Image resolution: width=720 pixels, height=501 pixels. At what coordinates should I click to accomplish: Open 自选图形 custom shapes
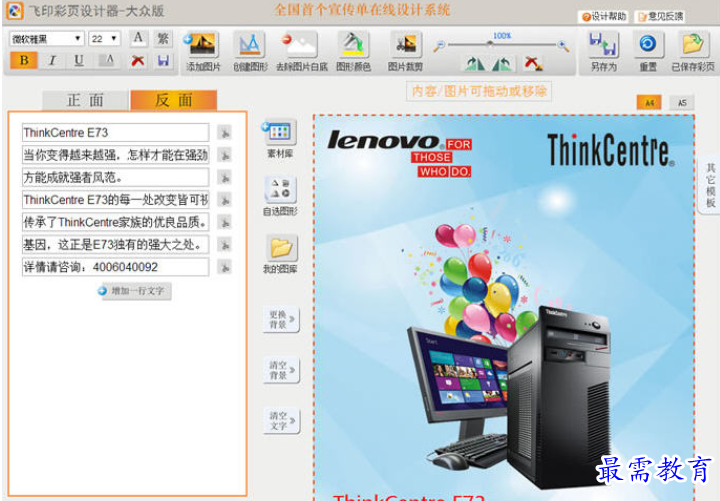pos(280,197)
